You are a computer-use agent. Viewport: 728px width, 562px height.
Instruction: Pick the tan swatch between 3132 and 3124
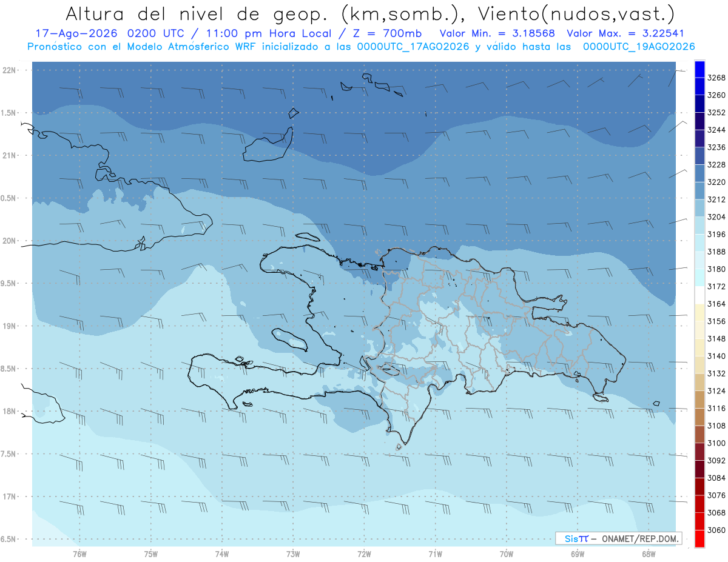pyautogui.click(x=699, y=383)
